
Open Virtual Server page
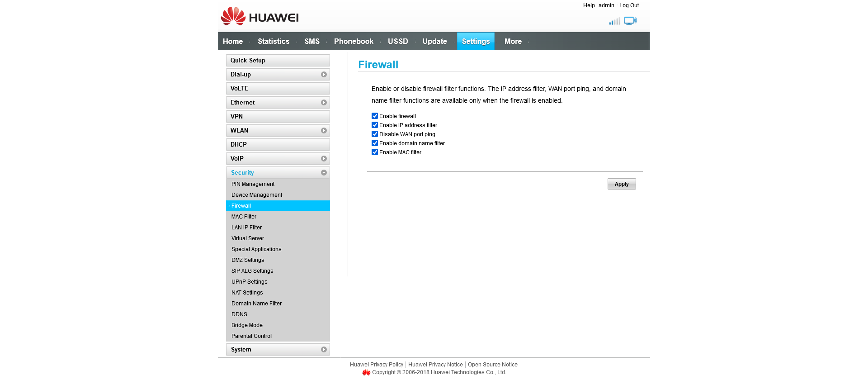(x=278, y=238)
